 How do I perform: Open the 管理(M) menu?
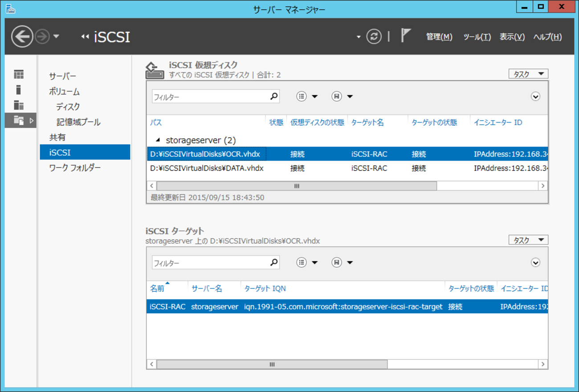(439, 37)
